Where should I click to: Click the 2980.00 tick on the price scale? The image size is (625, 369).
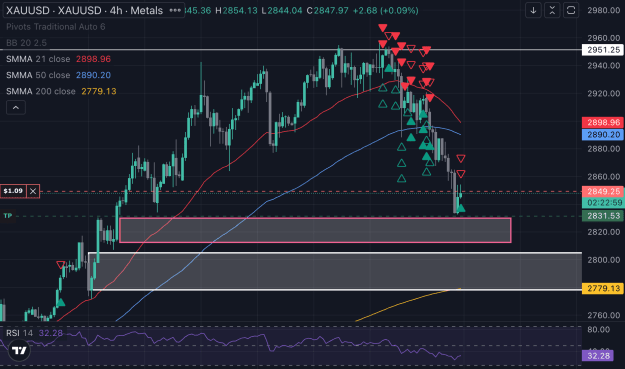[x=603, y=10]
